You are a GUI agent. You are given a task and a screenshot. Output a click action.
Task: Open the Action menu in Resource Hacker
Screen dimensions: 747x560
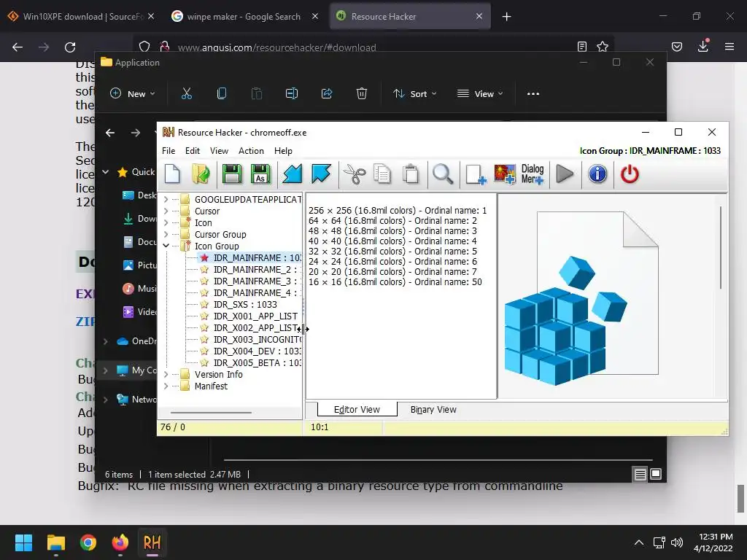(x=251, y=151)
